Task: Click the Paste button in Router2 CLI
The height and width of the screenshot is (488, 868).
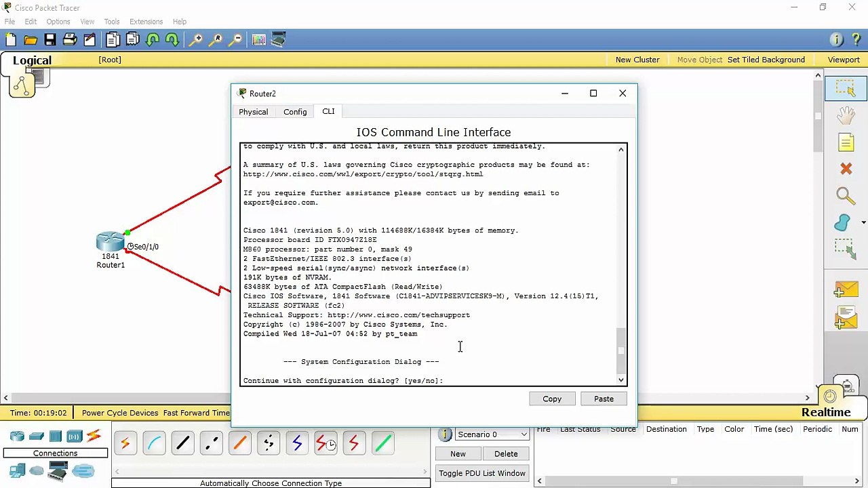Action: tap(604, 399)
